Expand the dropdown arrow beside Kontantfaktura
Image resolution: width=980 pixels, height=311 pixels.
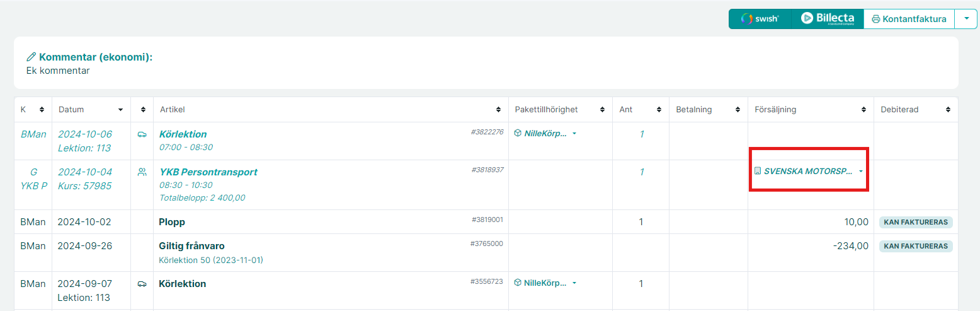(966, 19)
